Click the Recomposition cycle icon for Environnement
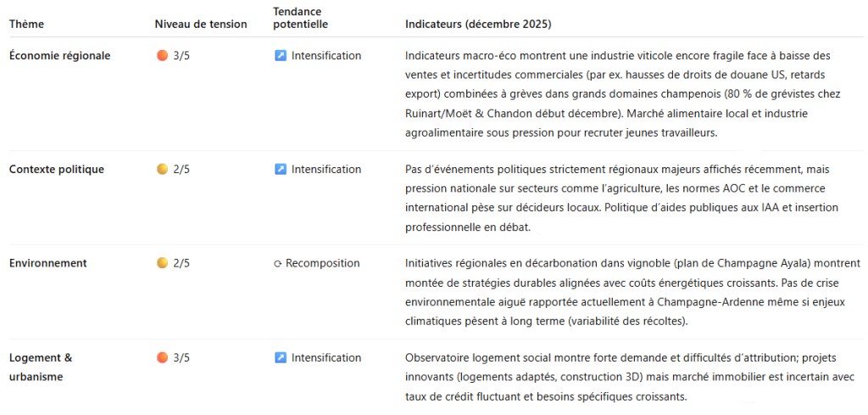The width and height of the screenshot is (868, 415). point(278,264)
